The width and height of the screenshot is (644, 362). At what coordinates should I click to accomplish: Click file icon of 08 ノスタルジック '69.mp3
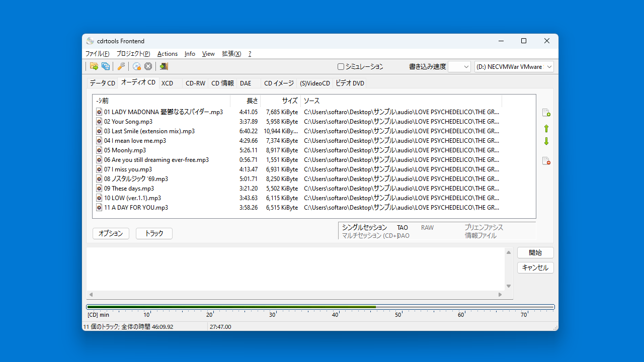tap(99, 179)
